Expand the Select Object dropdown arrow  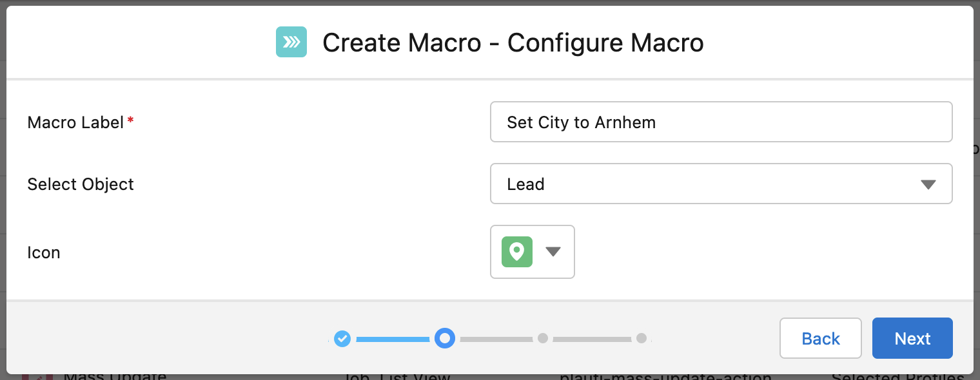coord(928,184)
